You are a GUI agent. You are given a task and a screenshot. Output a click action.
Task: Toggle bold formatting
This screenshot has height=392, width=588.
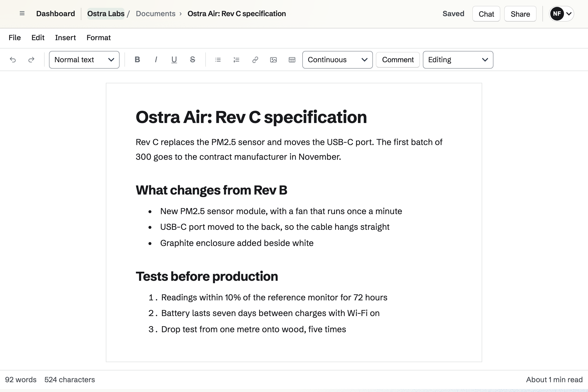pyautogui.click(x=137, y=60)
